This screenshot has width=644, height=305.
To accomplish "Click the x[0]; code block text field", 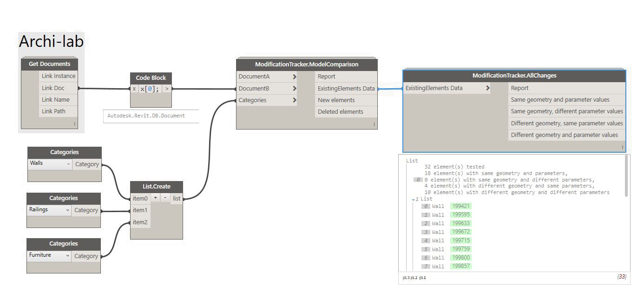I will click(150, 89).
